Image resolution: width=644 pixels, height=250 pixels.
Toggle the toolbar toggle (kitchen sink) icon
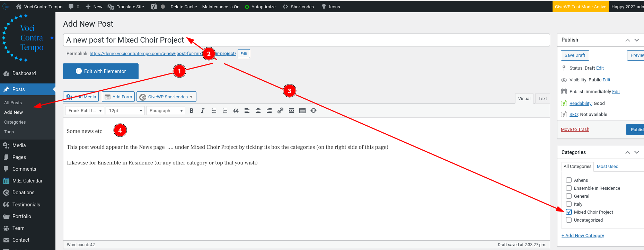click(302, 110)
